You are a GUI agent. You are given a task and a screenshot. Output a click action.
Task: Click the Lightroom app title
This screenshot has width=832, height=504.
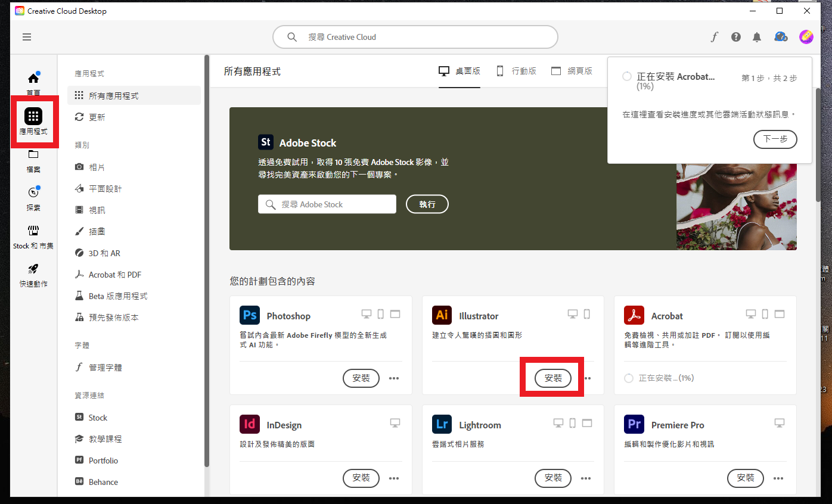pos(480,425)
